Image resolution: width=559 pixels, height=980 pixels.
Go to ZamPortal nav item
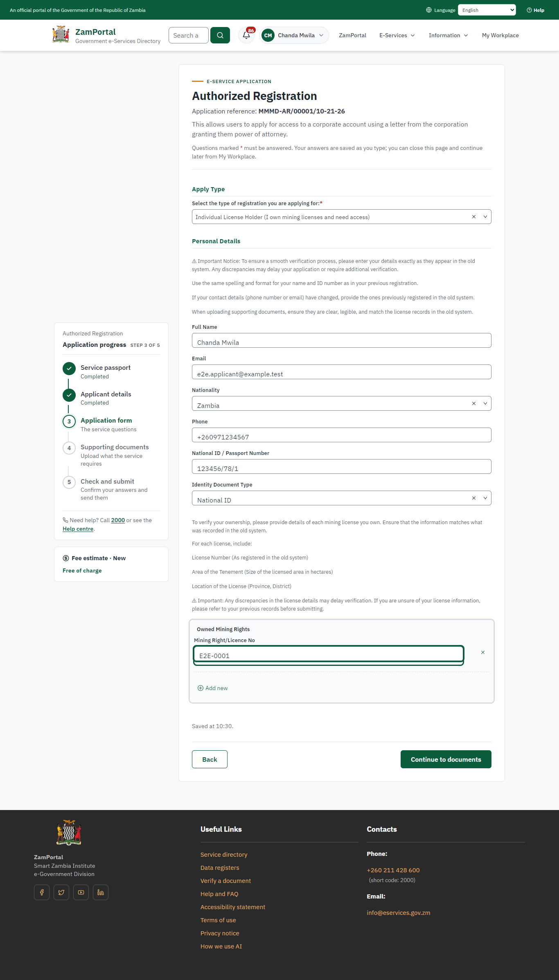point(352,35)
